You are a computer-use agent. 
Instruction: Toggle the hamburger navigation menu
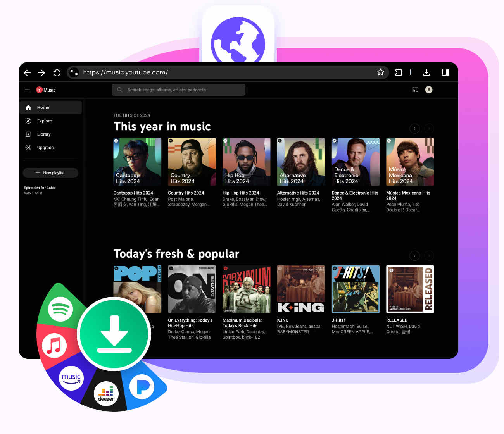pyautogui.click(x=27, y=90)
